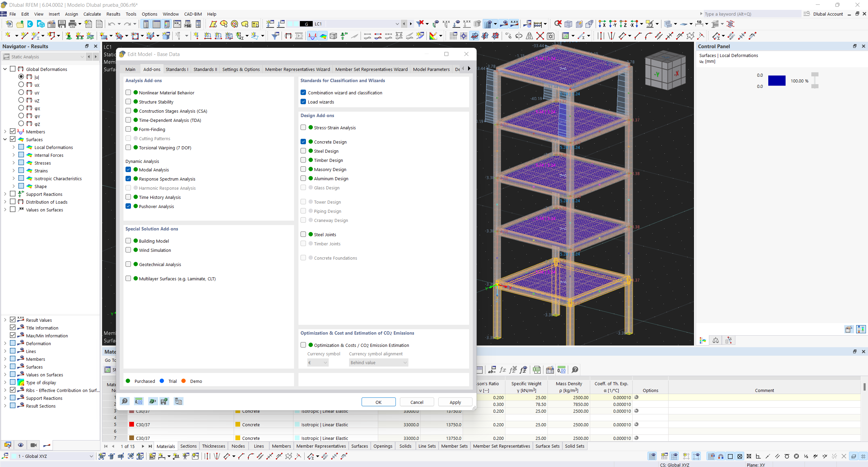Open script console icon in toolbar
868x467 pixels.
177,24
